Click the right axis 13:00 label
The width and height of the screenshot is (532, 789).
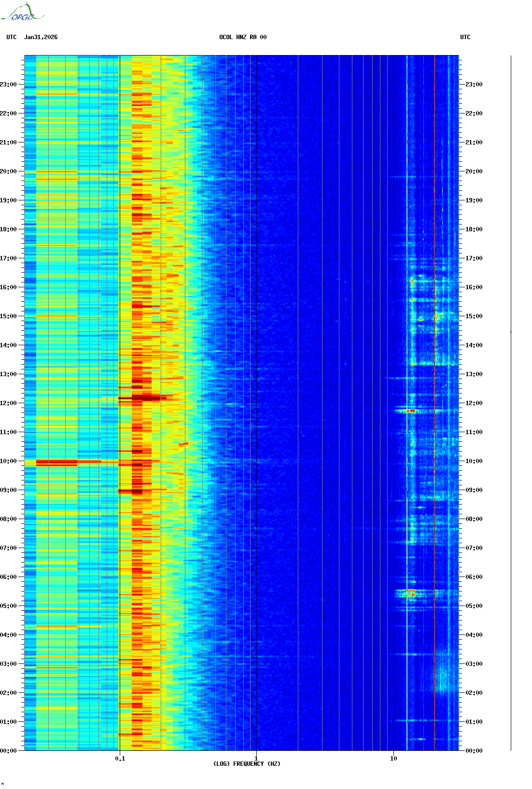tap(474, 374)
